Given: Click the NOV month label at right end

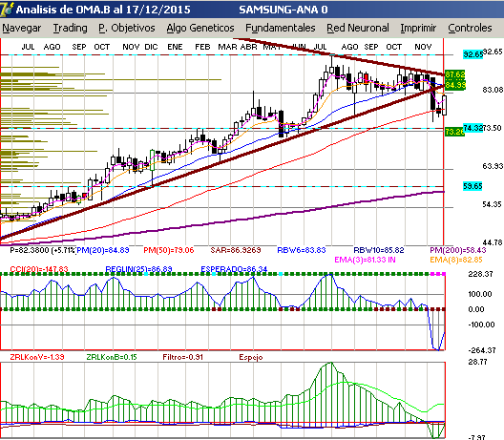Looking at the screenshot, I should click(x=423, y=47).
